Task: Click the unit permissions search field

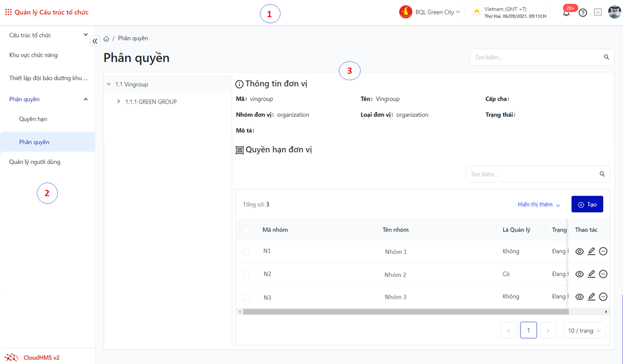Action: (531, 175)
